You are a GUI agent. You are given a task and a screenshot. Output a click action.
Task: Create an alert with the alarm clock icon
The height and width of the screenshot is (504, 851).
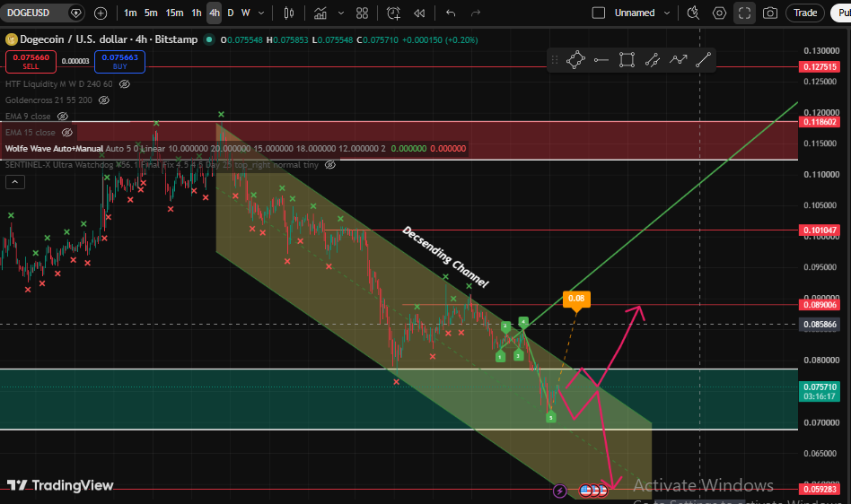(x=393, y=13)
